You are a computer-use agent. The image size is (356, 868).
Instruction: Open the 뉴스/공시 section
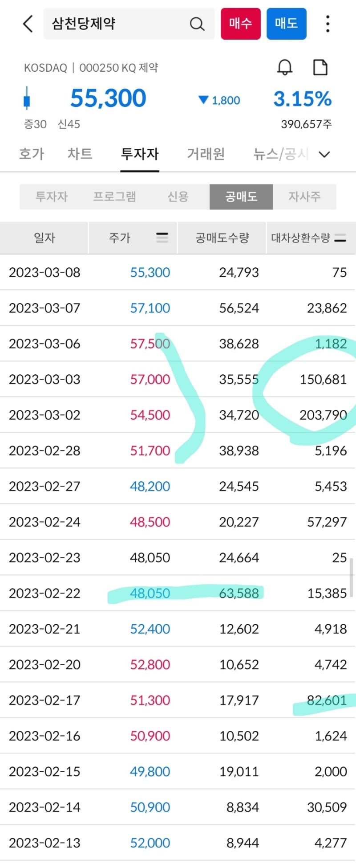[x=279, y=154]
